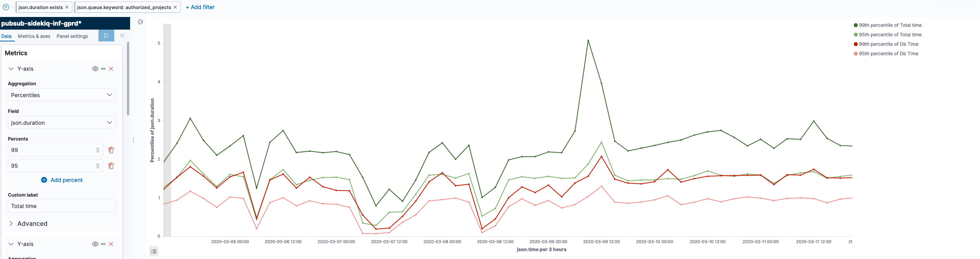
Task: Click Add filter link
Action: coord(200,7)
